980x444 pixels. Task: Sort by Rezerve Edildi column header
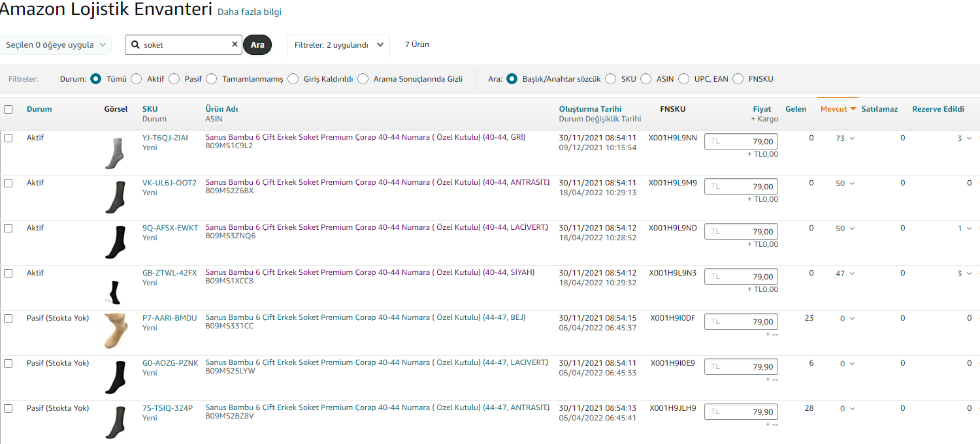pyautogui.click(x=938, y=109)
